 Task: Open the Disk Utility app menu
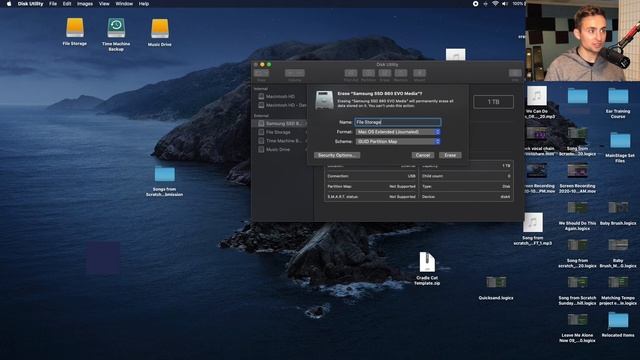30,4
